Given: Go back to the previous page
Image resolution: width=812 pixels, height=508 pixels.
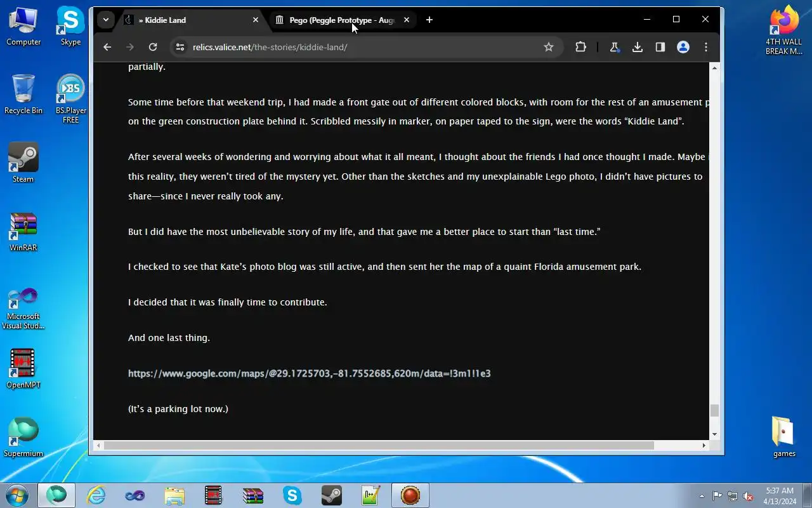Looking at the screenshot, I should pyautogui.click(x=107, y=47).
